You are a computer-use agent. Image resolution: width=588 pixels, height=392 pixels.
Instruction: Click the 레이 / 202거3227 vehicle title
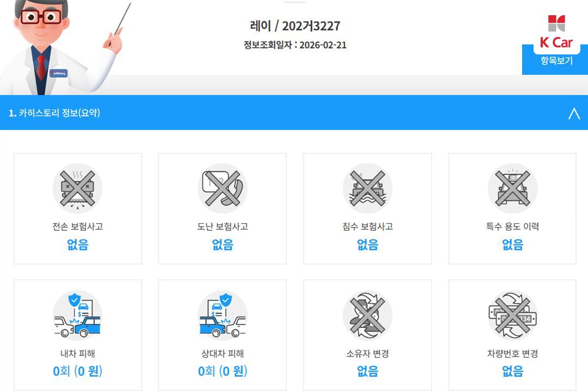(x=295, y=26)
